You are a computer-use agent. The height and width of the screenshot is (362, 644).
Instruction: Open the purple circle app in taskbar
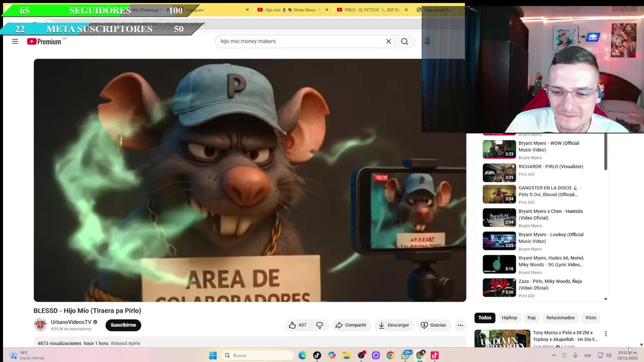click(x=376, y=355)
